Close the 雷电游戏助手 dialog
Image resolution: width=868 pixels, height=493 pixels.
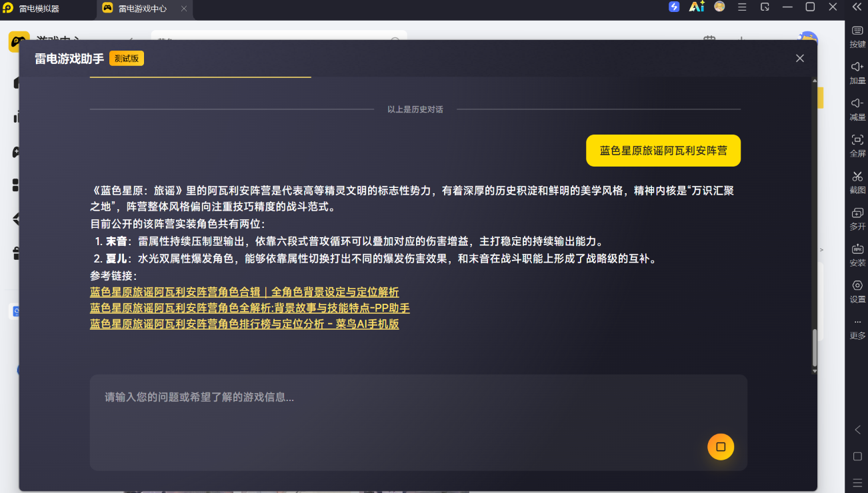click(x=800, y=58)
